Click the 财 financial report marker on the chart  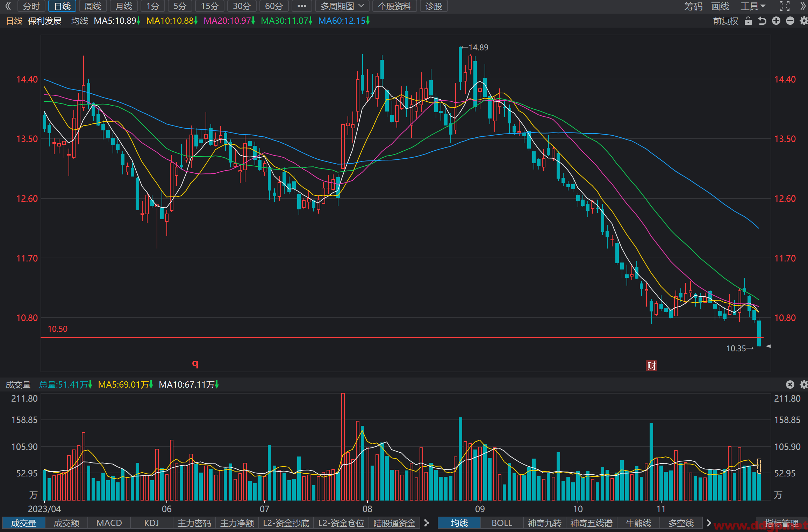click(x=651, y=366)
